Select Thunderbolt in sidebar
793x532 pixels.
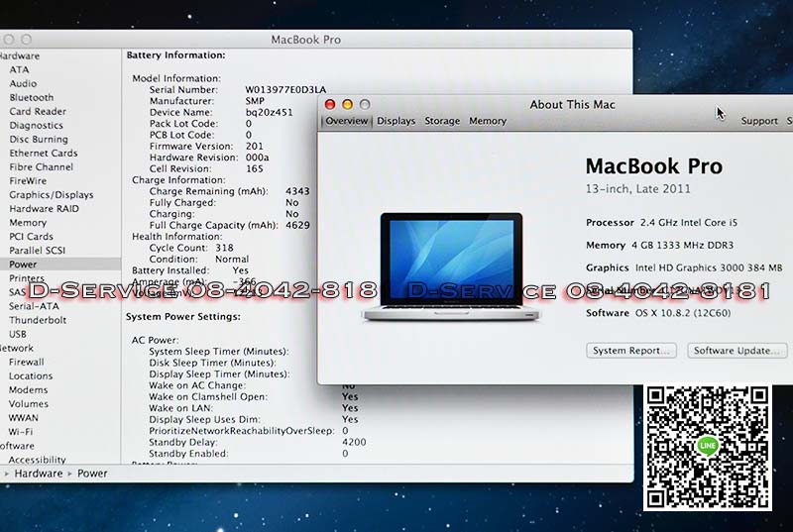pos(38,320)
